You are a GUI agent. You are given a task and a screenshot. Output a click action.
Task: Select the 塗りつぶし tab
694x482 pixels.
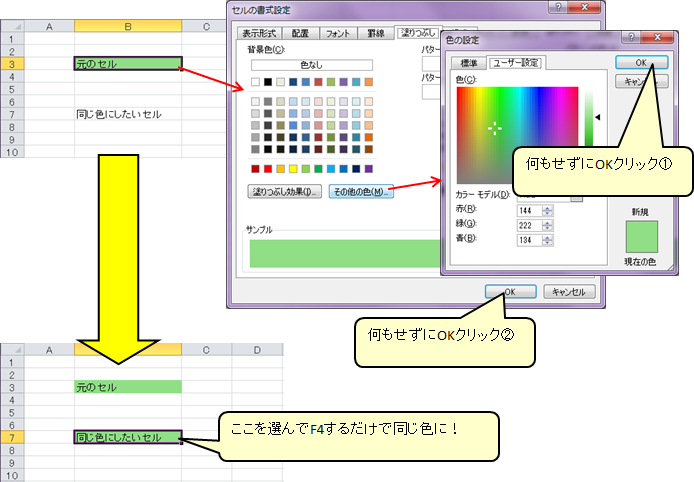(x=418, y=32)
